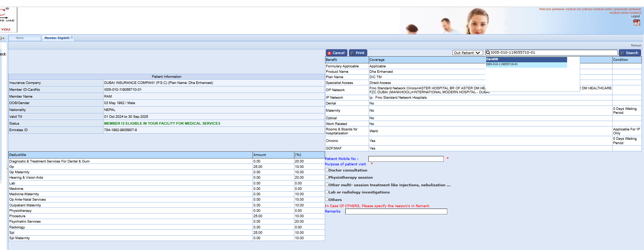Check the Doctor consultation checkbox
Viewport: 644px width, 250px height.
click(327, 170)
